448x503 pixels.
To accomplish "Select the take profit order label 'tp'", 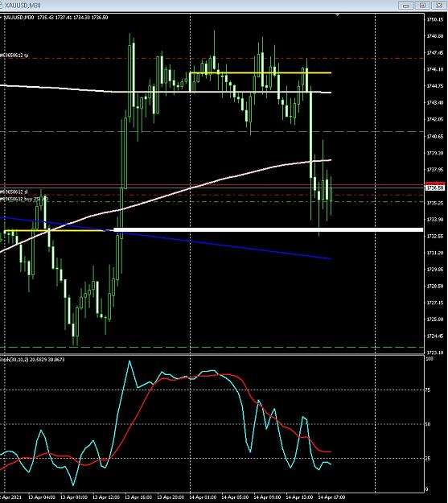I will 14,56.
